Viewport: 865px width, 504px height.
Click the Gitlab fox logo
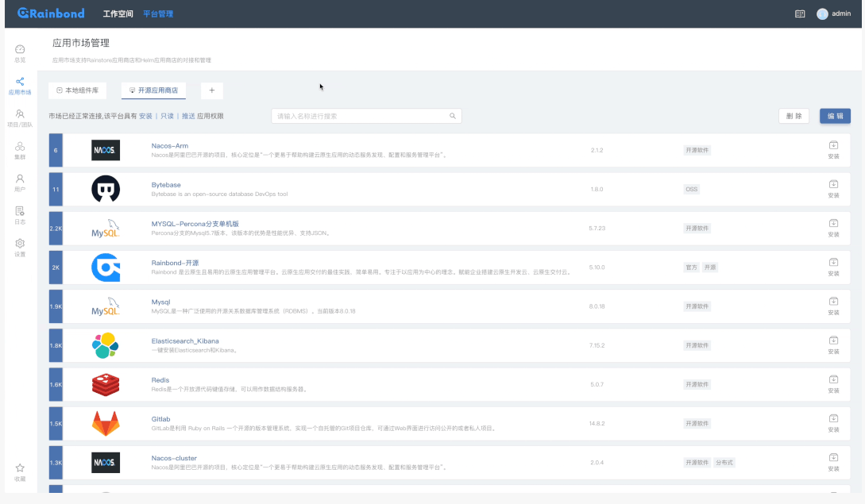pos(106,424)
